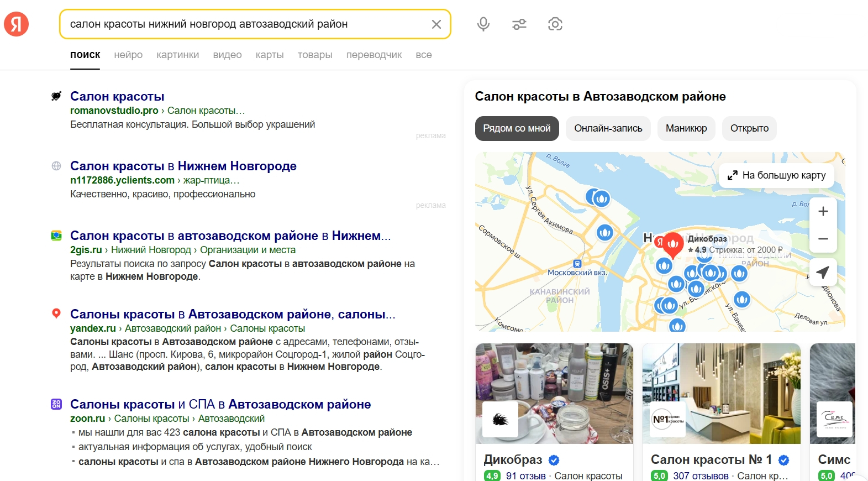Click the 2GIS favicon icon
The image size is (868, 481).
(x=56, y=236)
